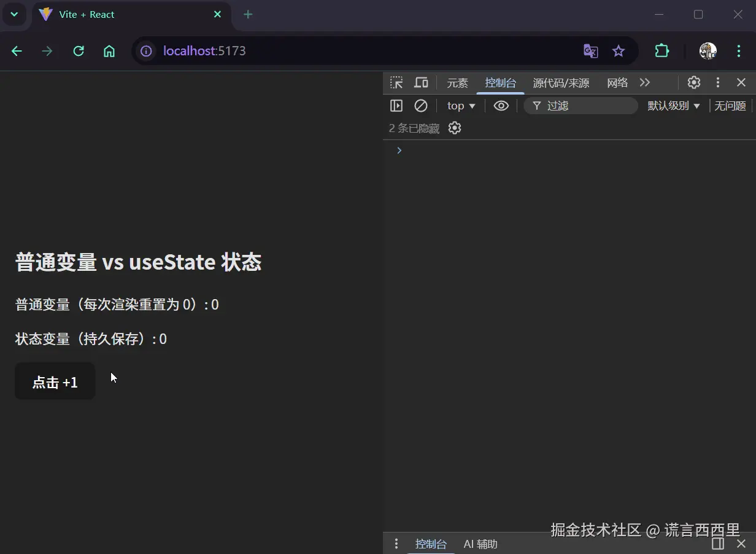The image size is (756, 554).
Task: Select the inspect element cursor icon
Action: click(x=396, y=82)
